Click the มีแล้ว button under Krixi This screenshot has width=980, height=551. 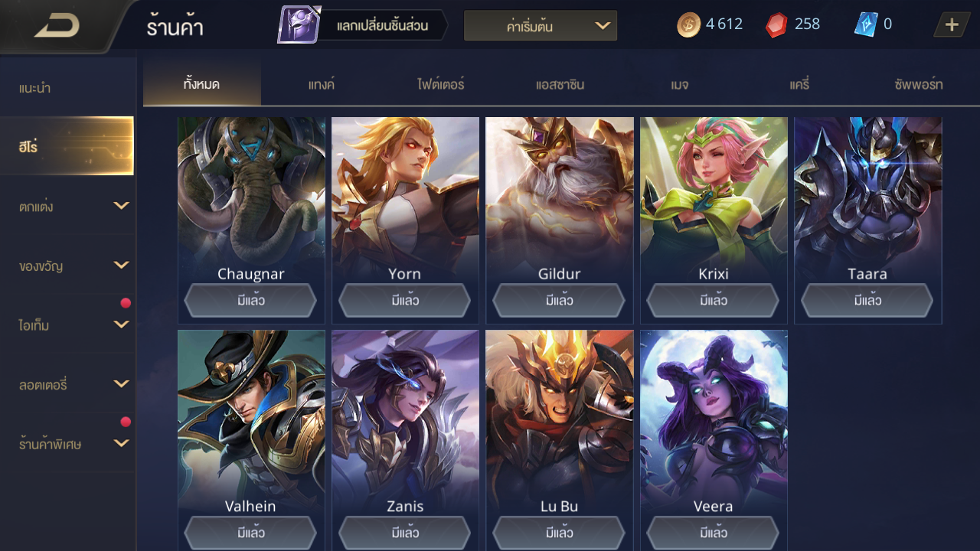pyautogui.click(x=713, y=301)
